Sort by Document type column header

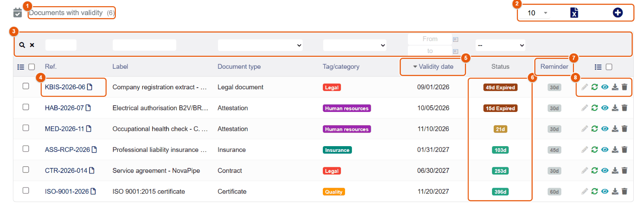point(239,67)
